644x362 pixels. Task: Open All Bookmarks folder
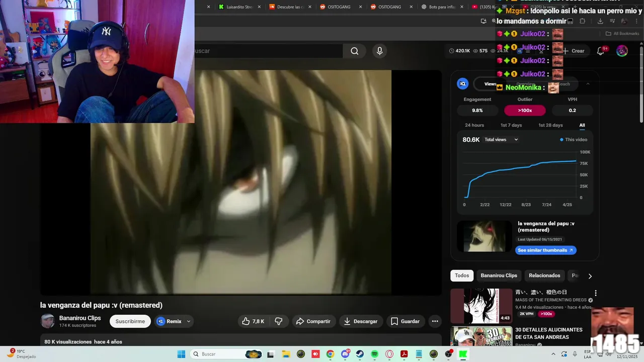coord(622,34)
